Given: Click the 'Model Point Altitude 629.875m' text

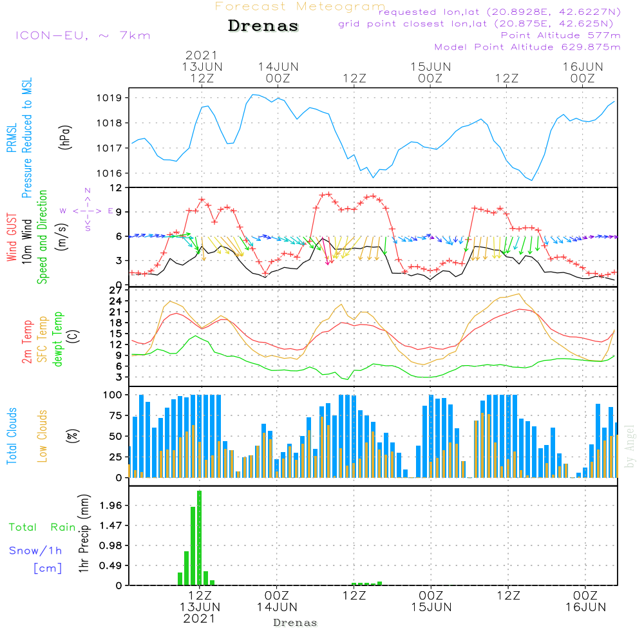Looking at the screenshot, I should [x=527, y=46].
